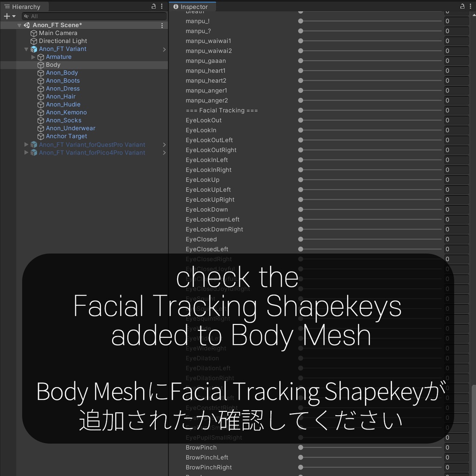
Task: Toggle the lock icon on the Hierarchy panel
Action: pos(153,7)
